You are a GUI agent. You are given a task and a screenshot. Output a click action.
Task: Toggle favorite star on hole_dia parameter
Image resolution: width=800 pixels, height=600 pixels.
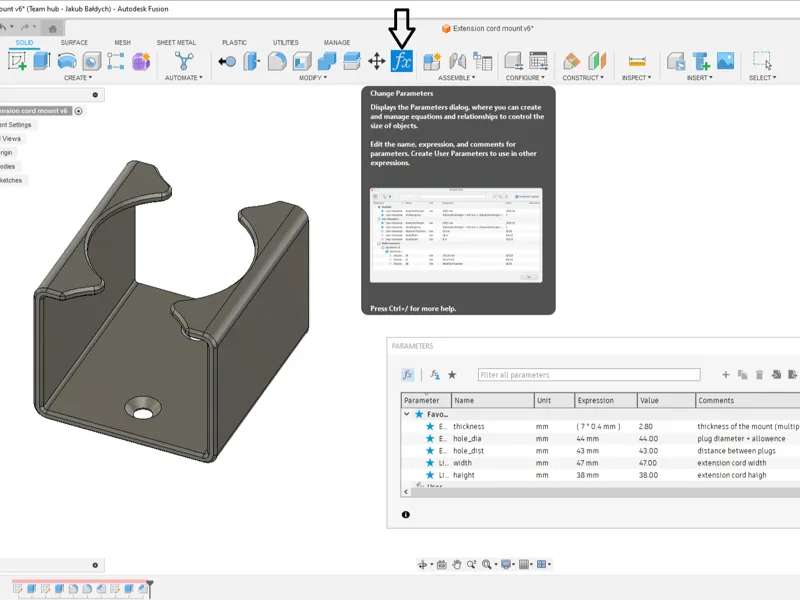click(430, 439)
